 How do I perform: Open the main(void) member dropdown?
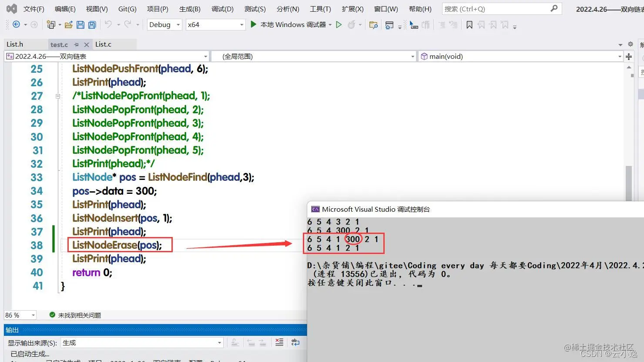pos(521,56)
